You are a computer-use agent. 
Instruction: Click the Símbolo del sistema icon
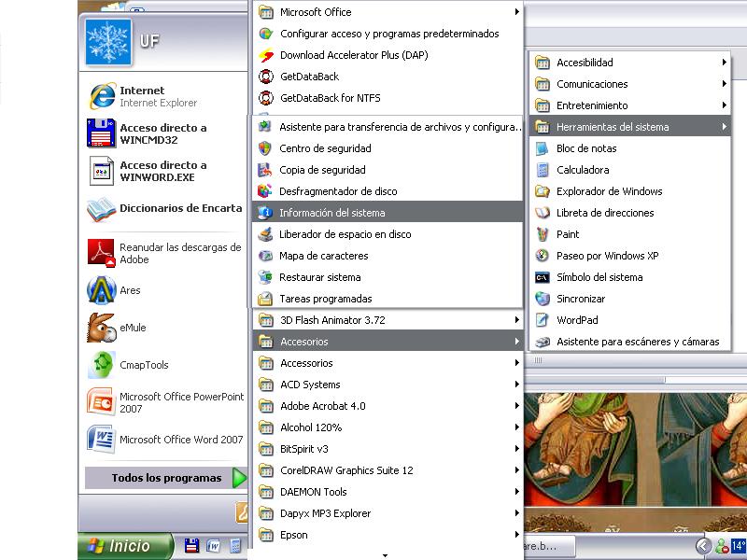(x=543, y=277)
